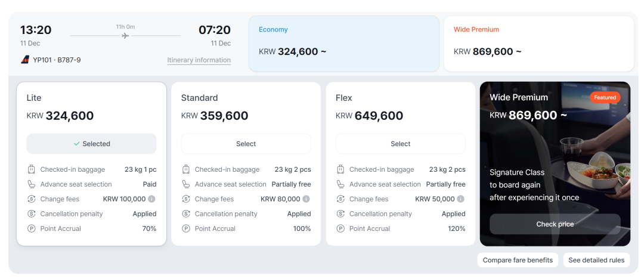This screenshot has height=278, width=644.
Task: Toggle the Selected button on the Lite fare
Action: click(x=91, y=144)
